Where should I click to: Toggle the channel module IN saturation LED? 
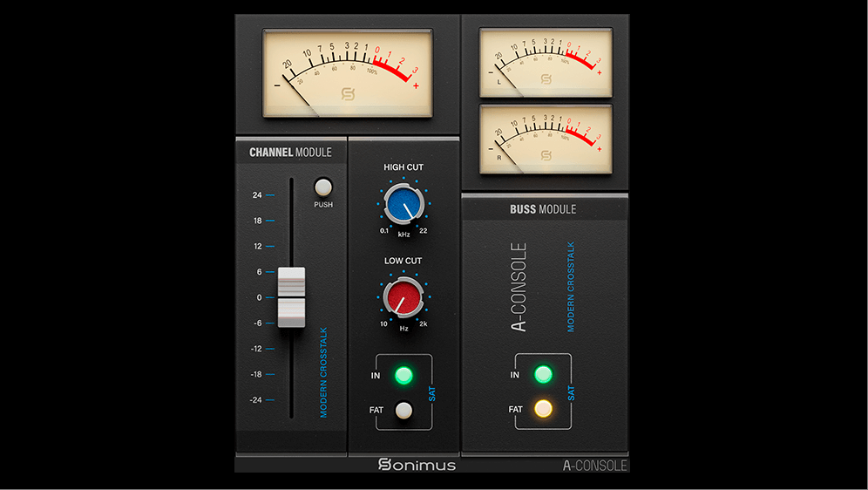coord(403,376)
